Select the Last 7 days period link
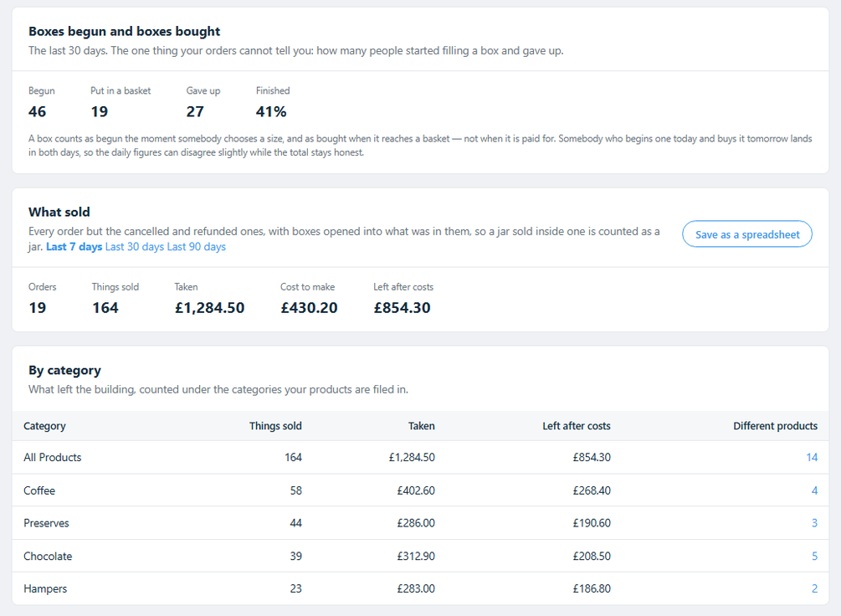 point(74,247)
